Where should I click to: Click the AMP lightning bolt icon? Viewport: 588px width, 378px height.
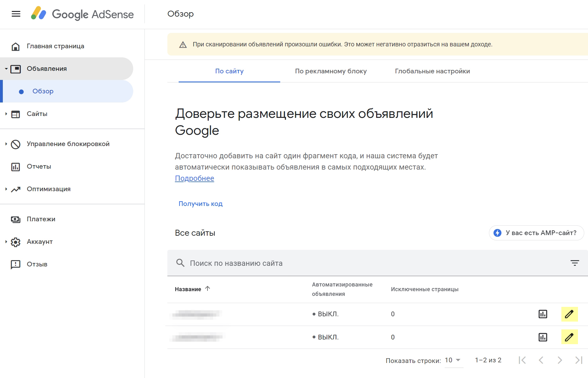(497, 233)
